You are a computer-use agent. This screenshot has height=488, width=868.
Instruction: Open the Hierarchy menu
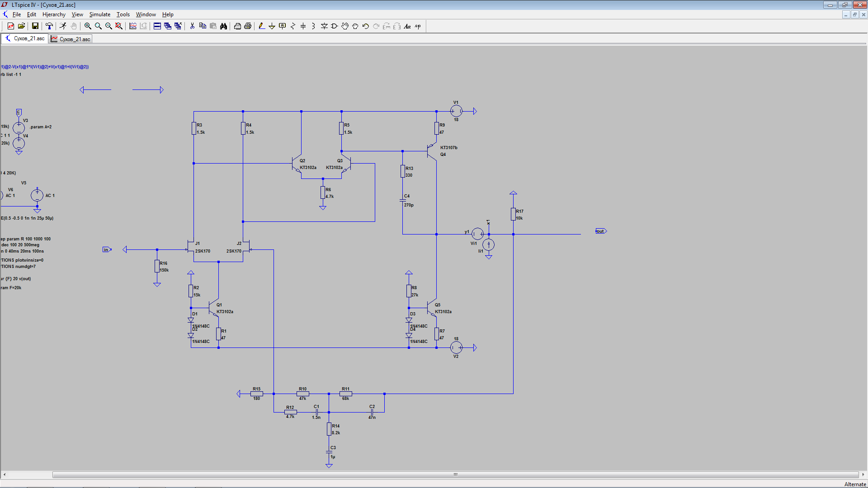tap(54, 14)
